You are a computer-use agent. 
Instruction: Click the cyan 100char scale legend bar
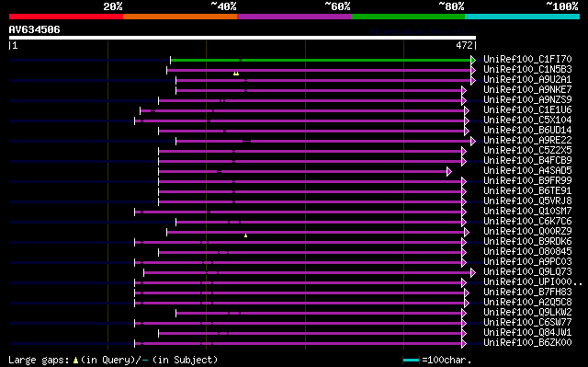coord(411,361)
